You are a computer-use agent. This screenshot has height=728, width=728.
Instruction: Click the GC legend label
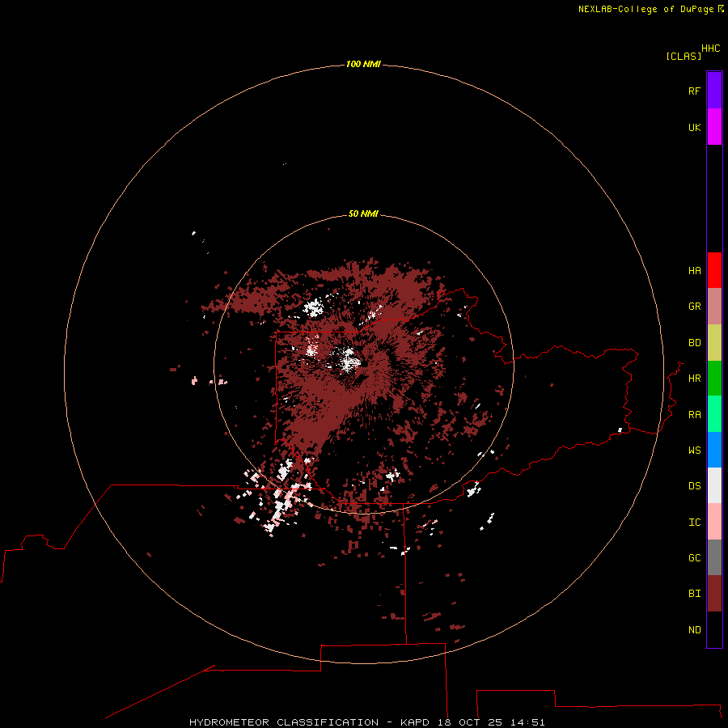694,558
